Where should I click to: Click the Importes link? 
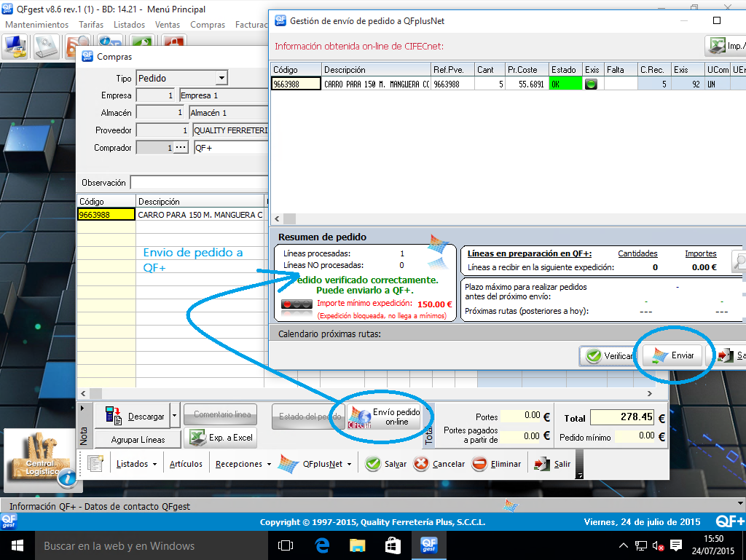[x=700, y=253]
